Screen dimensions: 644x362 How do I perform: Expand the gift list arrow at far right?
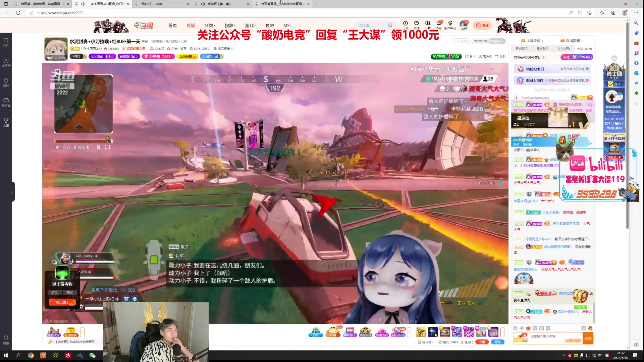tap(502, 332)
